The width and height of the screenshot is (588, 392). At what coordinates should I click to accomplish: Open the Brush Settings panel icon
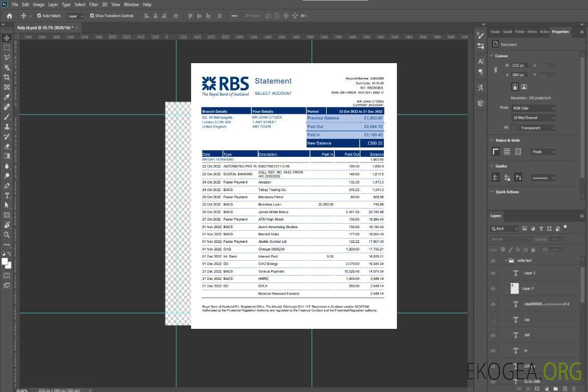[x=481, y=35]
